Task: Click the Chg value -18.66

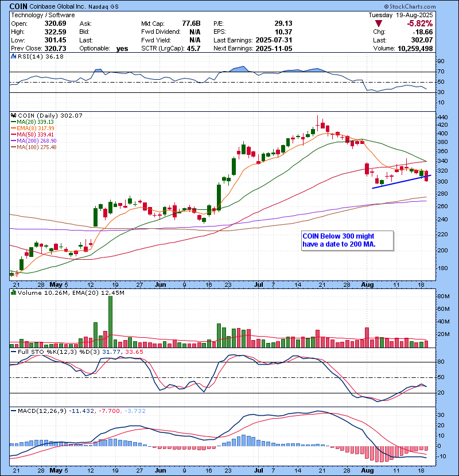Action: point(422,32)
